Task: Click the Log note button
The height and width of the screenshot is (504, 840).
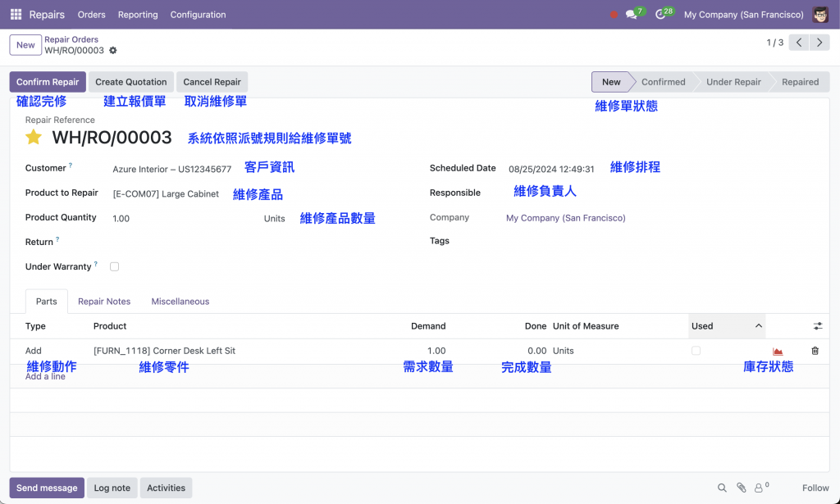Action: 112,488
